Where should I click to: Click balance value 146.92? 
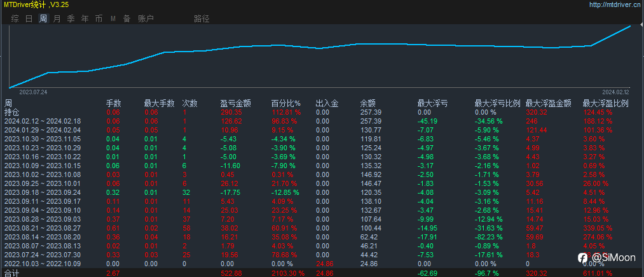pyautogui.click(x=371, y=174)
